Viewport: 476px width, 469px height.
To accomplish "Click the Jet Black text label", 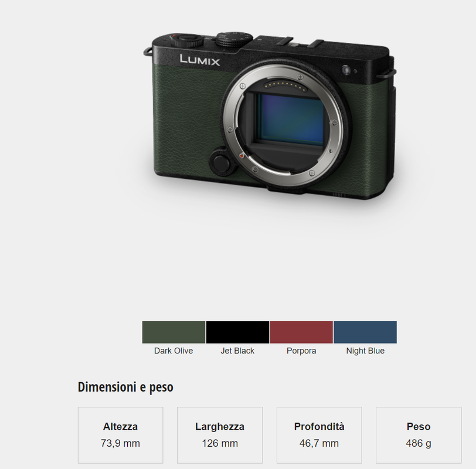I will (237, 351).
